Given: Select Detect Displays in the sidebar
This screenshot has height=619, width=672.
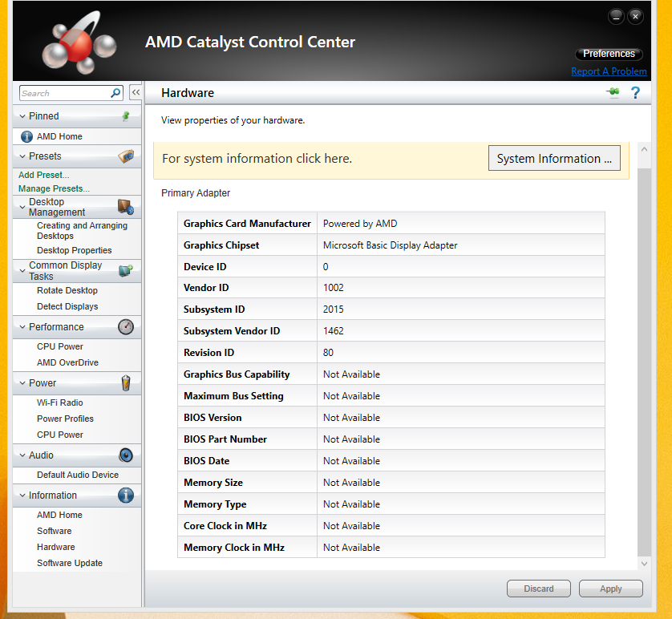Looking at the screenshot, I should (67, 306).
